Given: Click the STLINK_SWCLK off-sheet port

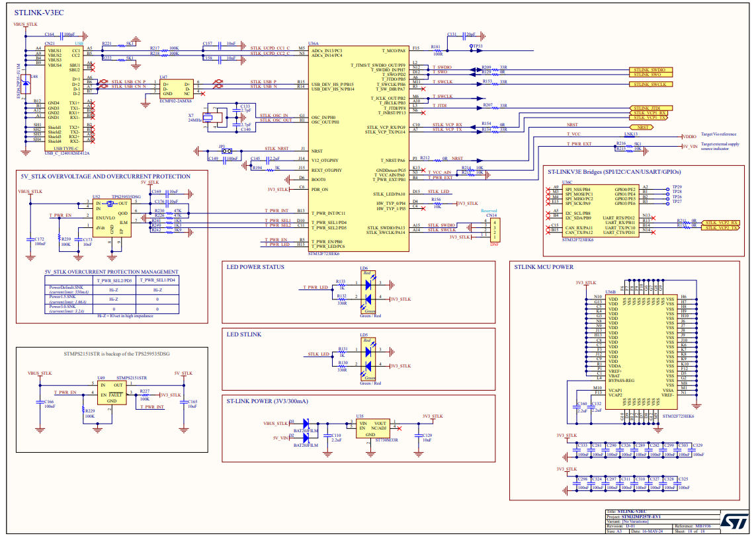Looking at the screenshot, I should pyautogui.click(x=651, y=85).
